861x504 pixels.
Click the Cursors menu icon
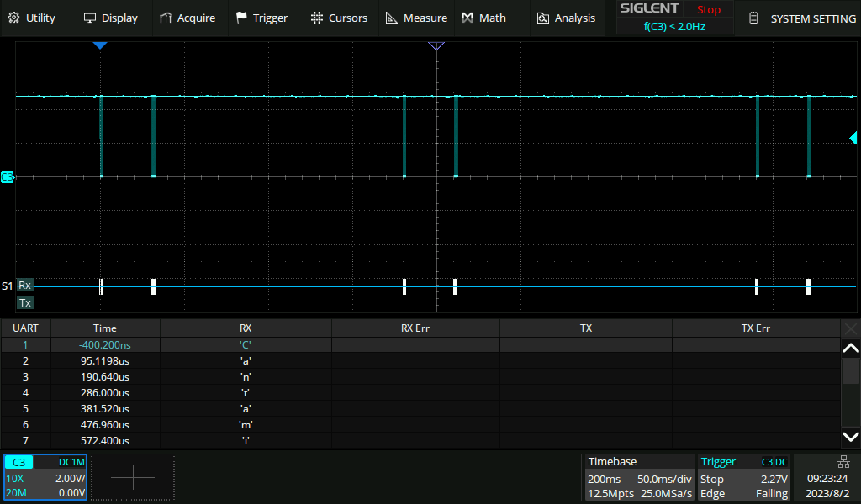pyautogui.click(x=316, y=18)
